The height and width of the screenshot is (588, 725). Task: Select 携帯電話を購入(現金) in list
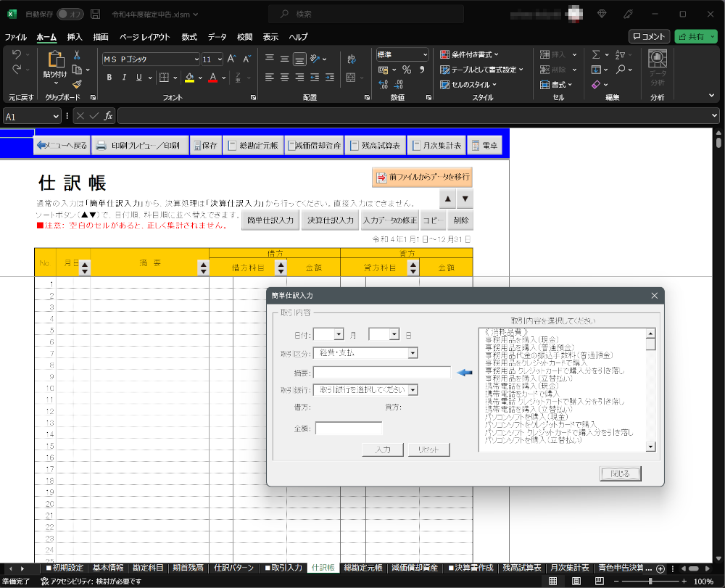pos(521,386)
